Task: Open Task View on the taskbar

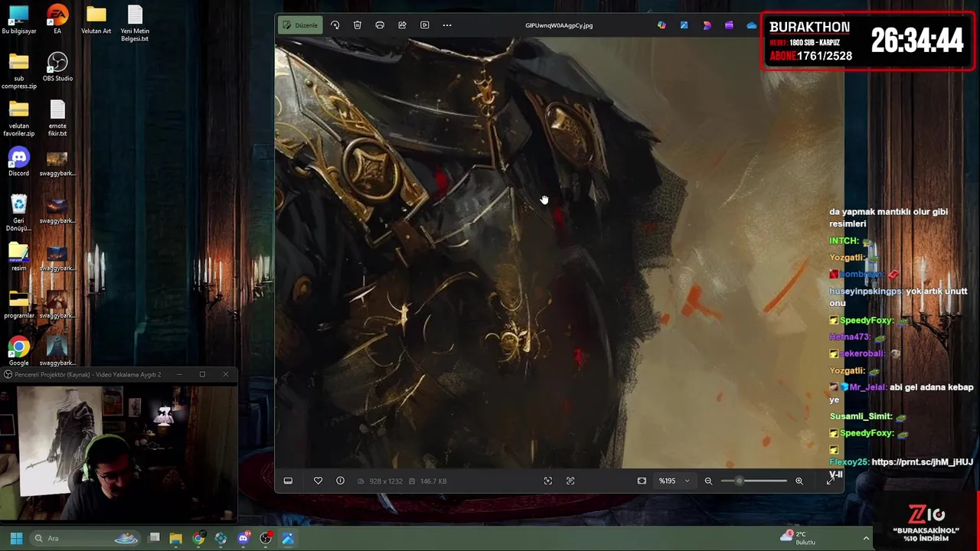Action: [x=154, y=538]
